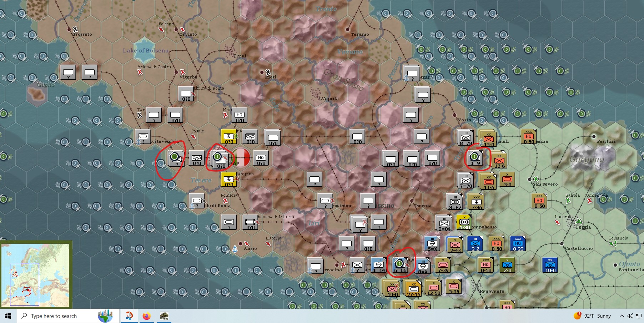Select the 2-43 brigade counter
Image resolution: width=644 pixels, height=323 pixels.
455,244
